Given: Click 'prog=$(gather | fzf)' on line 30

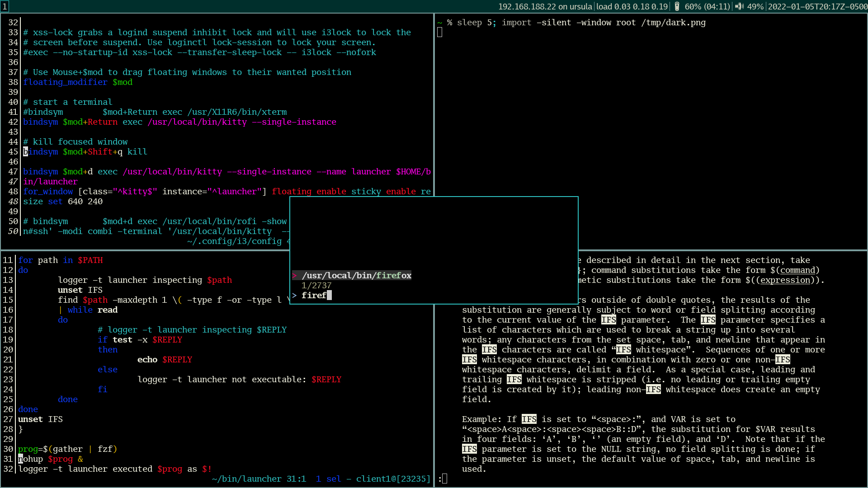Looking at the screenshot, I should tap(68, 449).
